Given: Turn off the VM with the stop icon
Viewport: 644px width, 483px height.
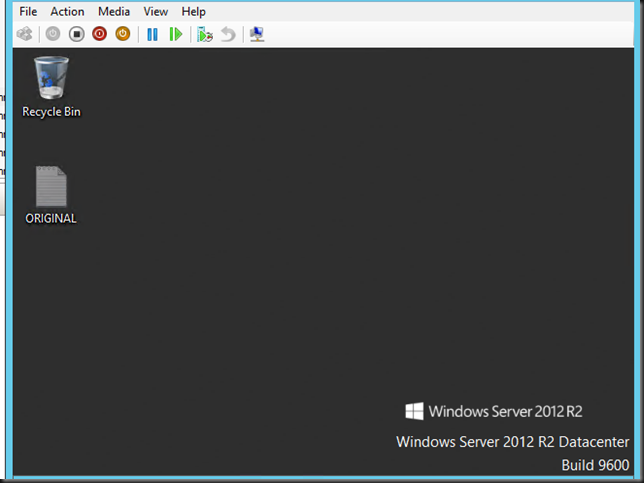Looking at the screenshot, I should coord(76,34).
